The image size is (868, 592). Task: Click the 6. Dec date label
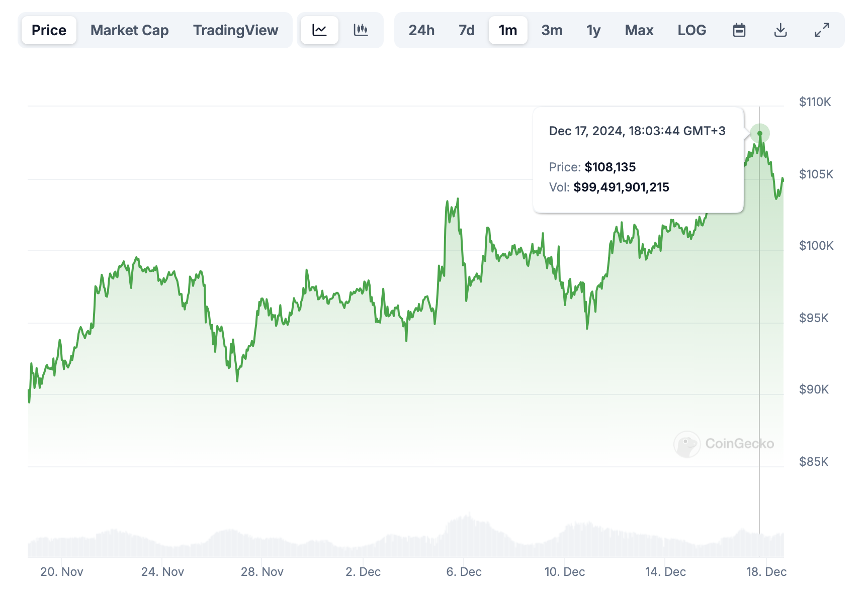point(464,572)
